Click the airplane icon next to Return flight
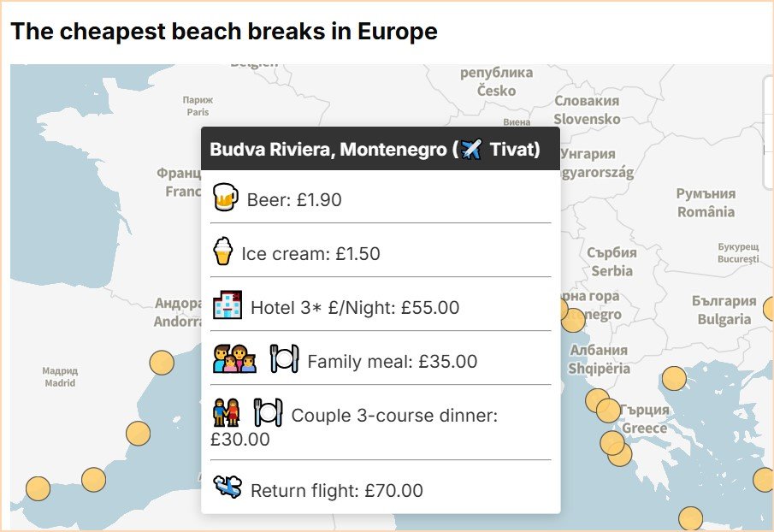 (227, 489)
